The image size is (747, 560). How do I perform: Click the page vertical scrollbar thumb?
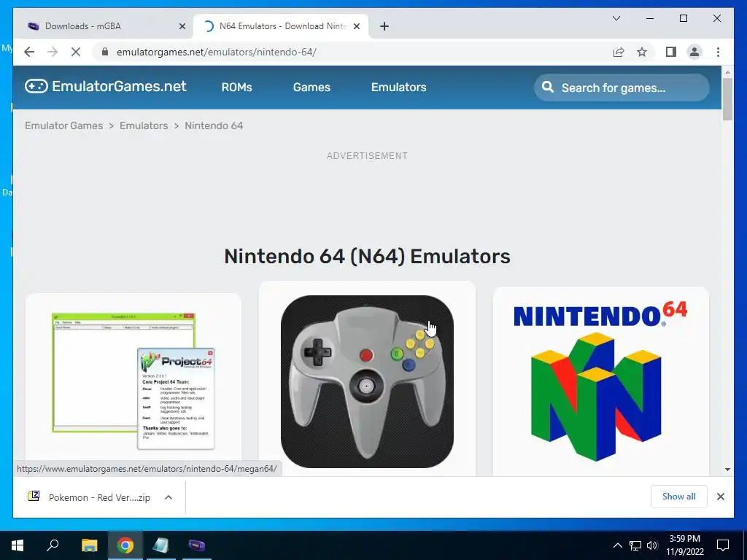[x=727, y=98]
